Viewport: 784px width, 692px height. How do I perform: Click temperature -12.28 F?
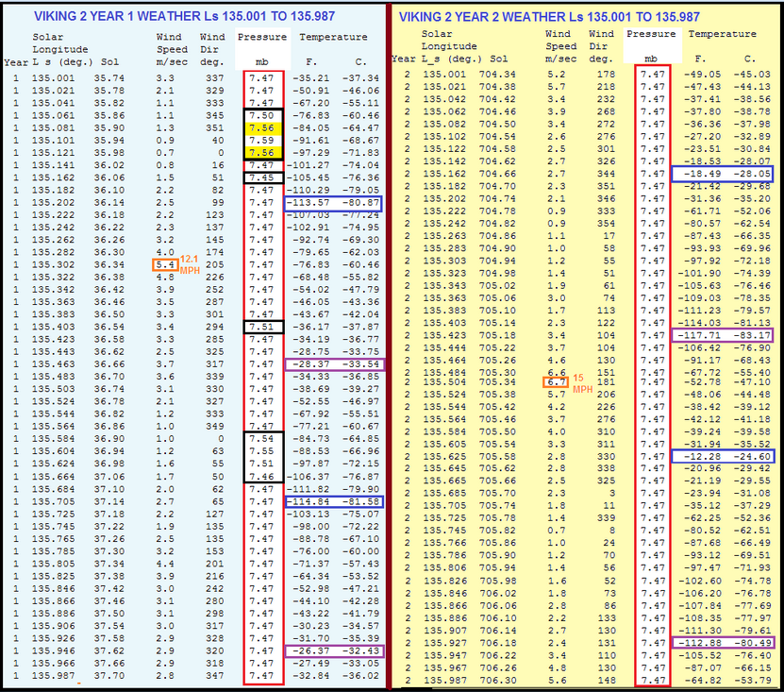pos(702,456)
